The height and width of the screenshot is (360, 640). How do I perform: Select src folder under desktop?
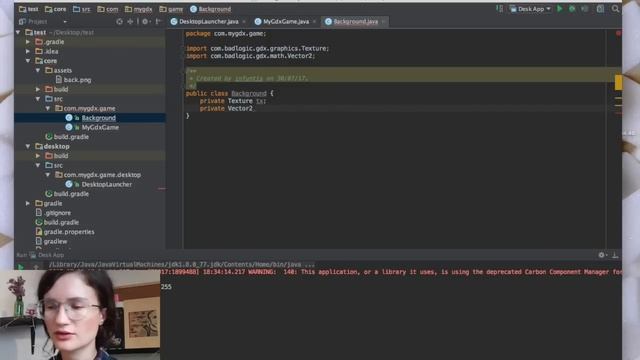(x=54, y=165)
